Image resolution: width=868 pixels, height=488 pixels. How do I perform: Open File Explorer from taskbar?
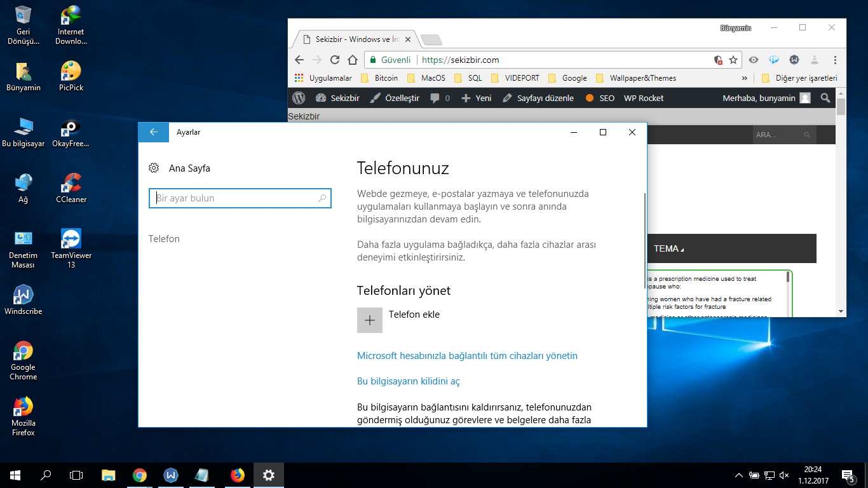pos(109,475)
